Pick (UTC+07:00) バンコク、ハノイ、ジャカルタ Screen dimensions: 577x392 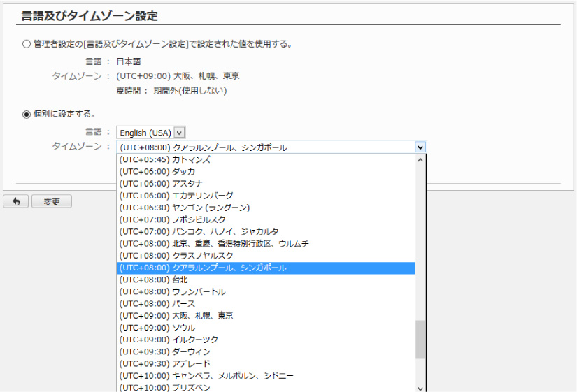tap(266, 232)
